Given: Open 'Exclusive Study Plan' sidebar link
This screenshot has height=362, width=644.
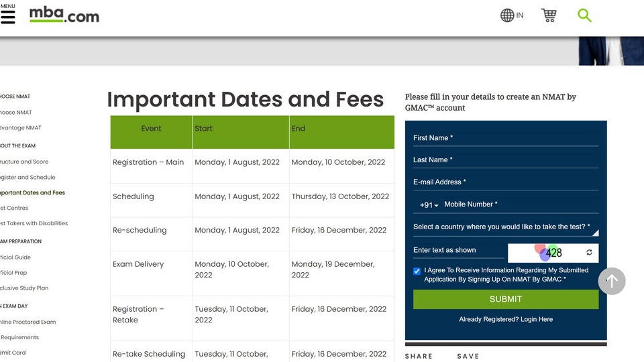Looking at the screenshot, I should pos(24,288).
